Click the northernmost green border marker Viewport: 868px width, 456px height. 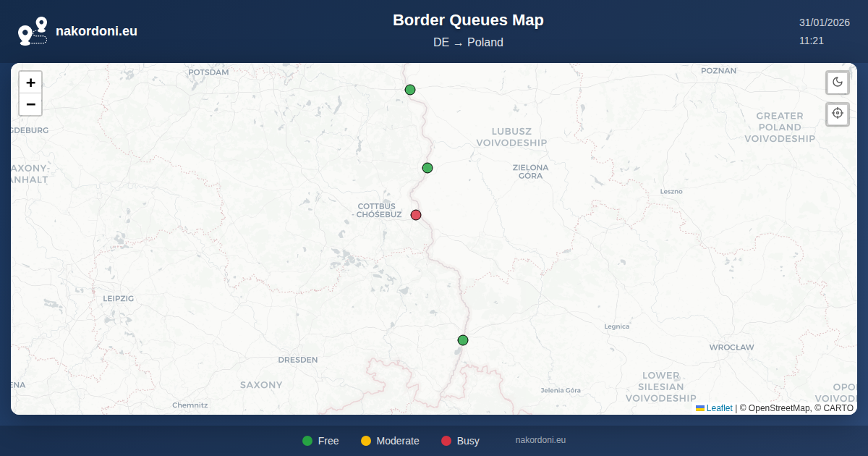coord(410,90)
